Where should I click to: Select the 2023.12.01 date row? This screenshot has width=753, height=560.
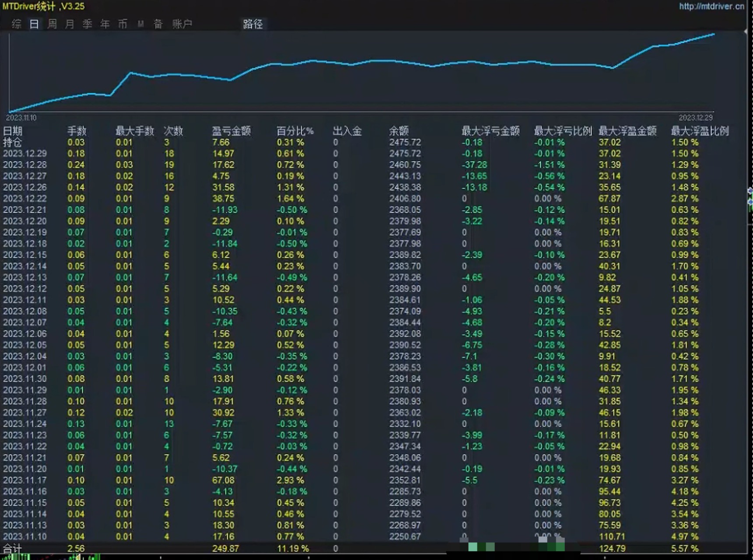[25, 368]
